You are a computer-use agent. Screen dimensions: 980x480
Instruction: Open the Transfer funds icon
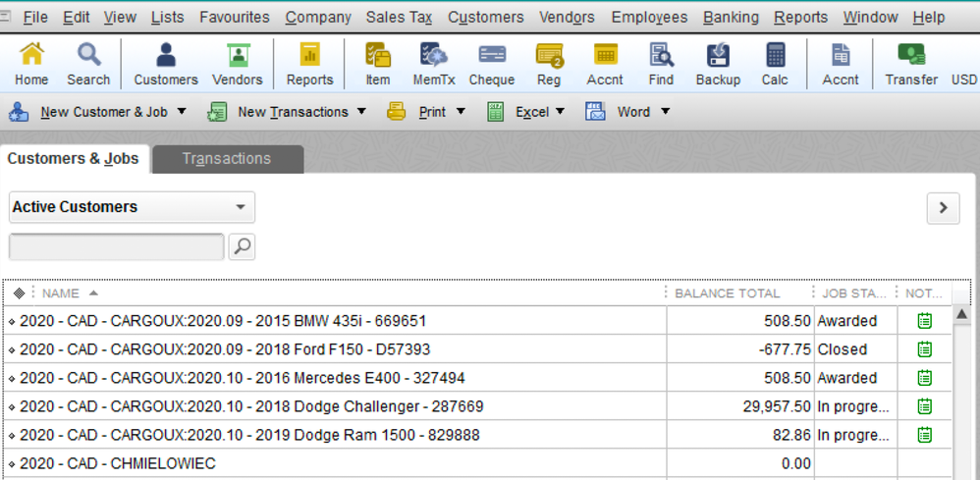pos(911,64)
